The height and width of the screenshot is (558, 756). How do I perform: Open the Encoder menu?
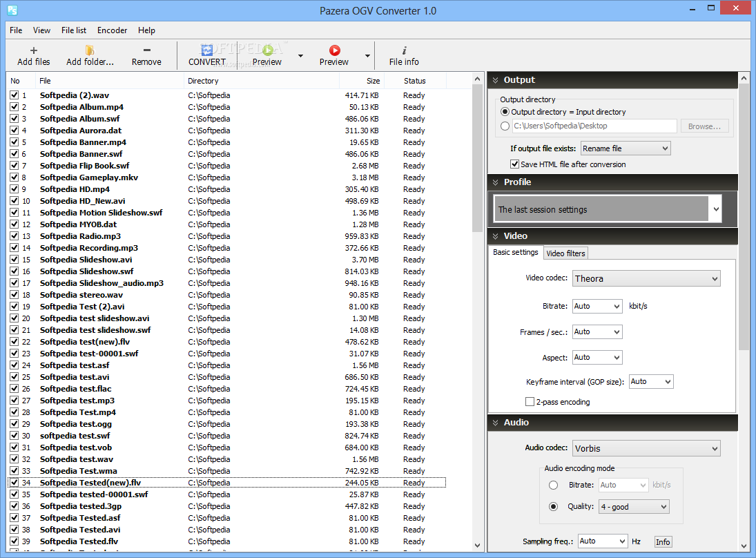click(113, 30)
